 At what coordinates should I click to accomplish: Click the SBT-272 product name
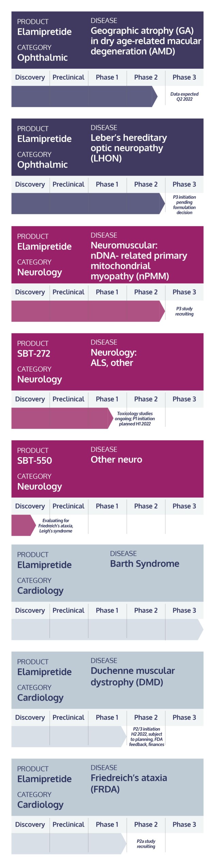[x=34, y=354]
